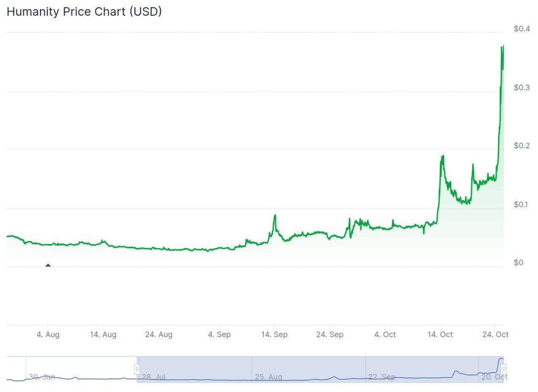
Task: Click the 28. Jul label in the navigator
Action: 154,377
